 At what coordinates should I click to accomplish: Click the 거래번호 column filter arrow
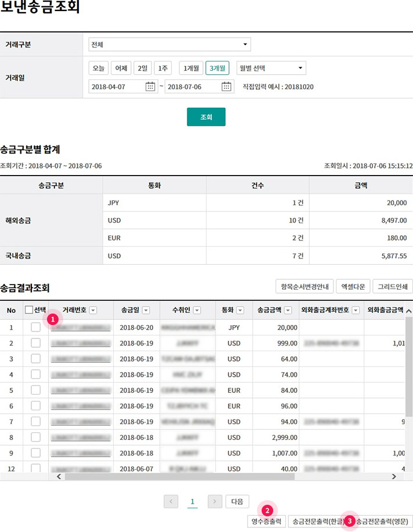click(x=93, y=311)
